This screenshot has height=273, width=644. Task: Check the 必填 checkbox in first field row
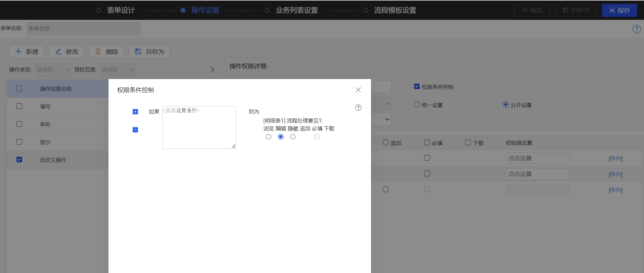point(427,158)
